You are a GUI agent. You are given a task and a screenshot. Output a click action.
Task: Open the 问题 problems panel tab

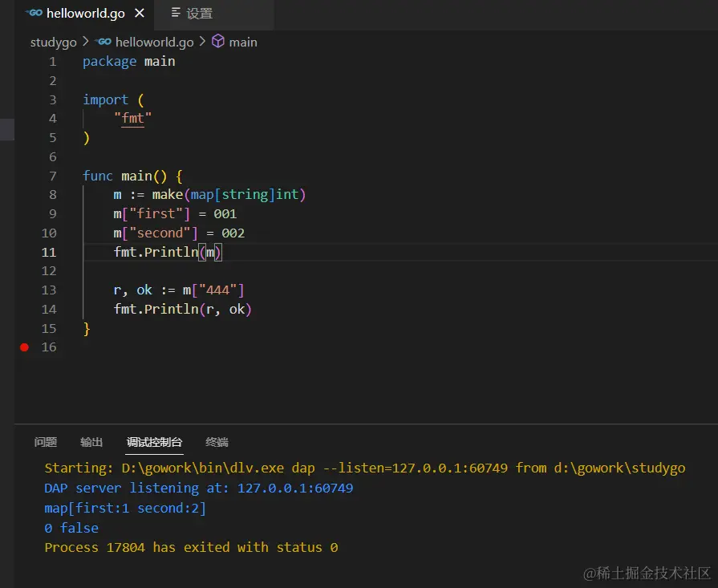(46, 442)
